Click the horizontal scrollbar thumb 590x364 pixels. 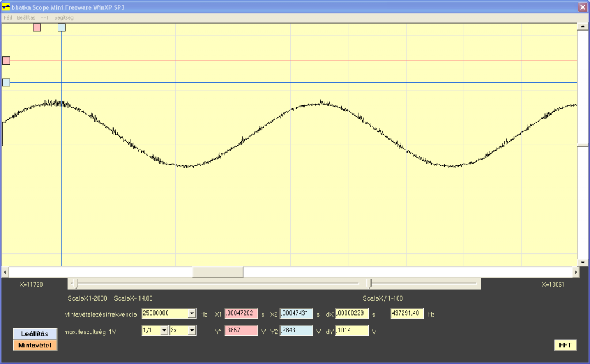[x=217, y=271]
